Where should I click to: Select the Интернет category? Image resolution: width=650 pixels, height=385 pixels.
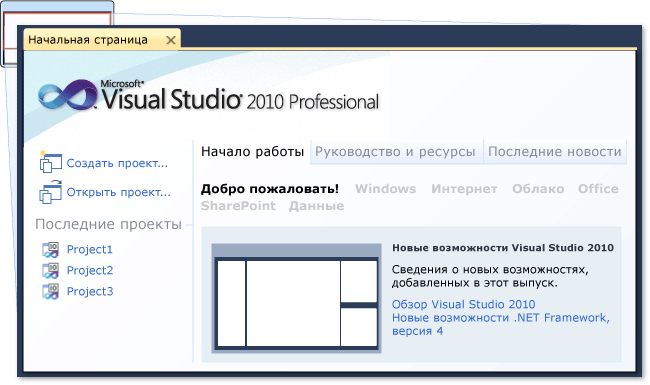464,189
